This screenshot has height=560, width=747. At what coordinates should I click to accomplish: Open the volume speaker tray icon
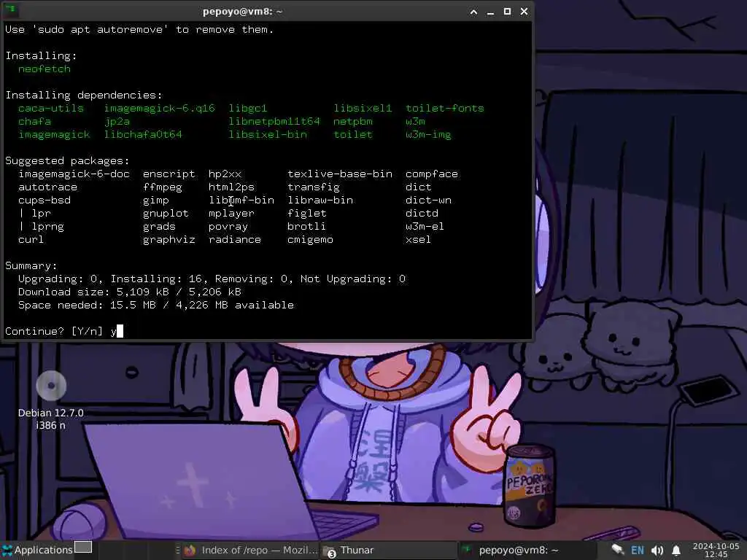tap(657, 551)
